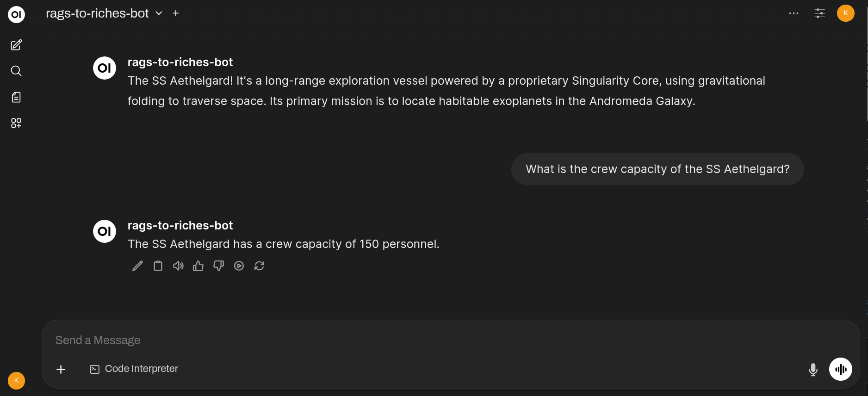Viewport: 868px width, 396px height.
Task: Open the chat controls sliders panel
Action: [x=819, y=13]
